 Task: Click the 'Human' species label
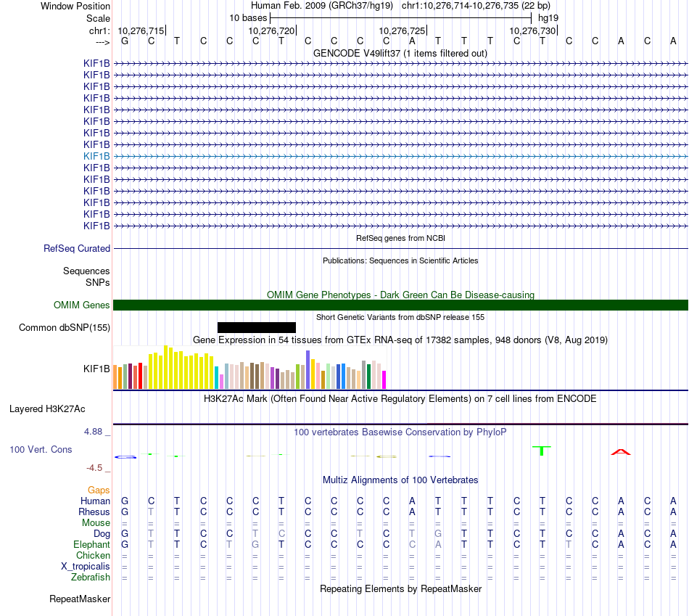tap(95, 501)
